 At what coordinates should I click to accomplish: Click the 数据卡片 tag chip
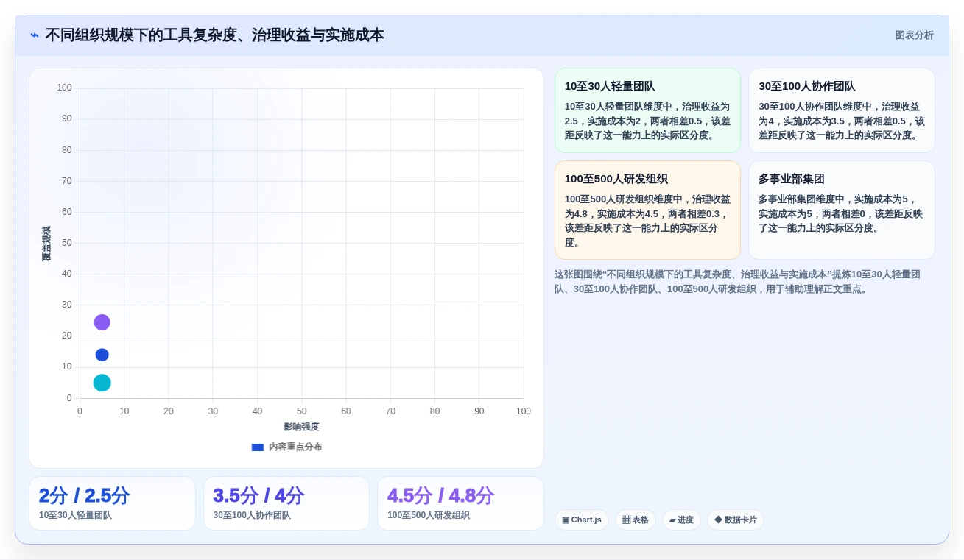pyautogui.click(x=736, y=520)
